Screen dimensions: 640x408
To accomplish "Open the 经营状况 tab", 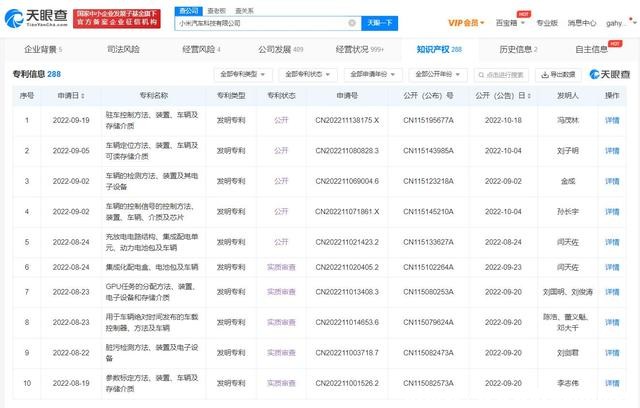I will coord(360,49).
